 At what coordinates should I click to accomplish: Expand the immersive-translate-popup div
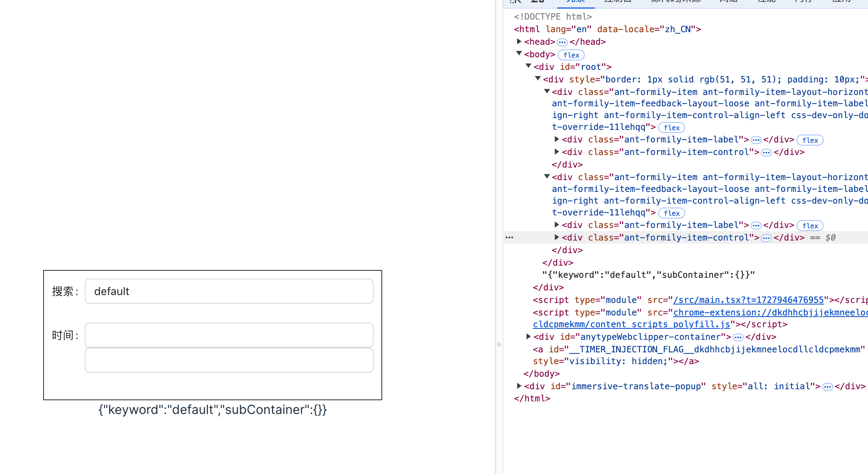tap(519, 386)
